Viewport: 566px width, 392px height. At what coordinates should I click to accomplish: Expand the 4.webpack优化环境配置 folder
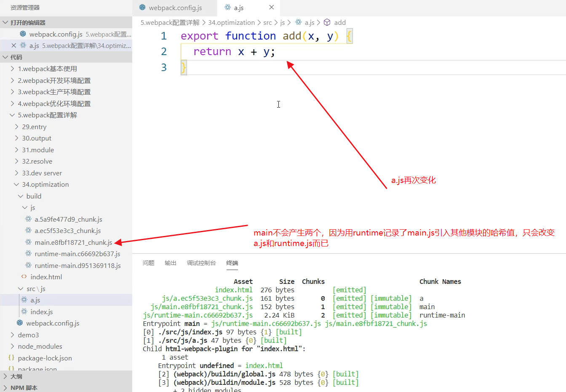coord(66,103)
